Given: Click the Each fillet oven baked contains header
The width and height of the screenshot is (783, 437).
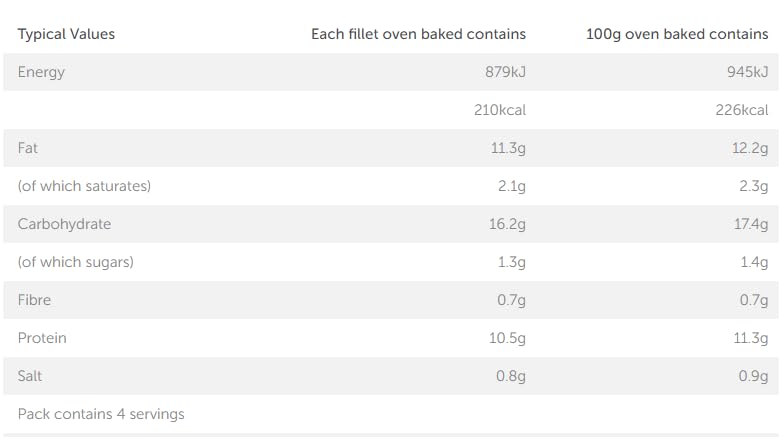Looking at the screenshot, I should [x=418, y=34].
